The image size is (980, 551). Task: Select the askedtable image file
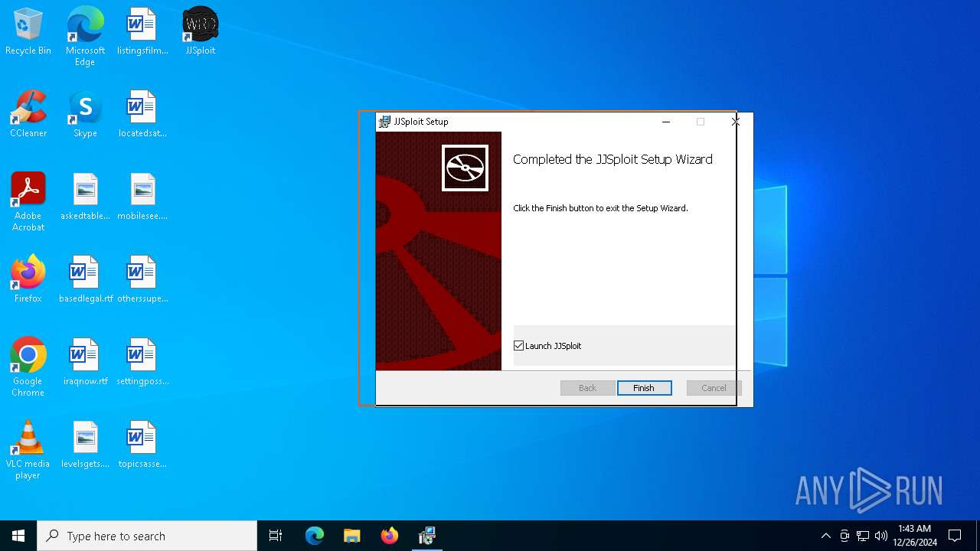click(x=85, y=197)
